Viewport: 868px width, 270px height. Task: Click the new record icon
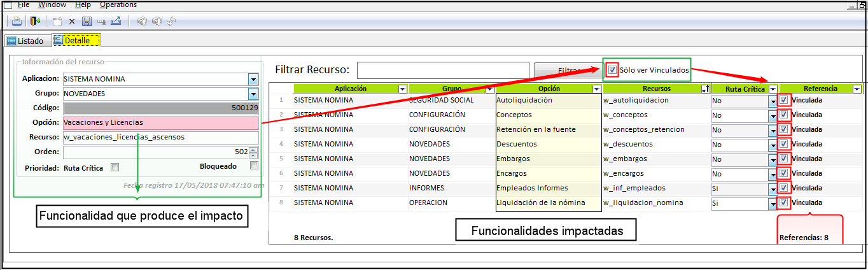coord(57,22)
